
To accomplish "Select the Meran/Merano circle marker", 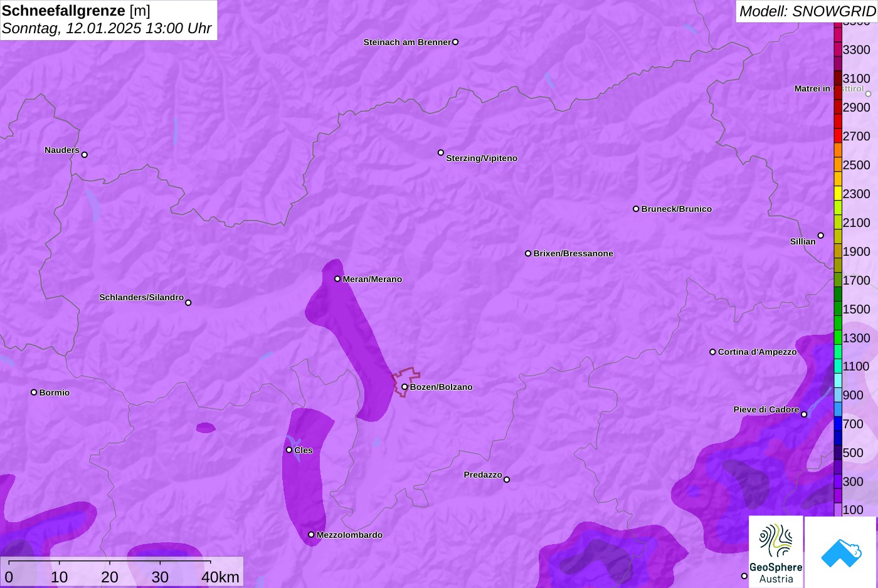I will (337, 279).
